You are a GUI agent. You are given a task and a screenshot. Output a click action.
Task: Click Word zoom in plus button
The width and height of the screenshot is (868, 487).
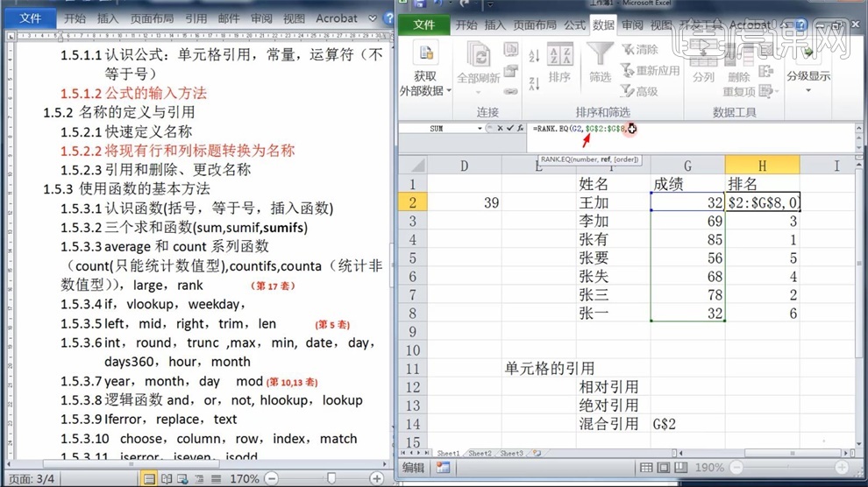(377, 479)
